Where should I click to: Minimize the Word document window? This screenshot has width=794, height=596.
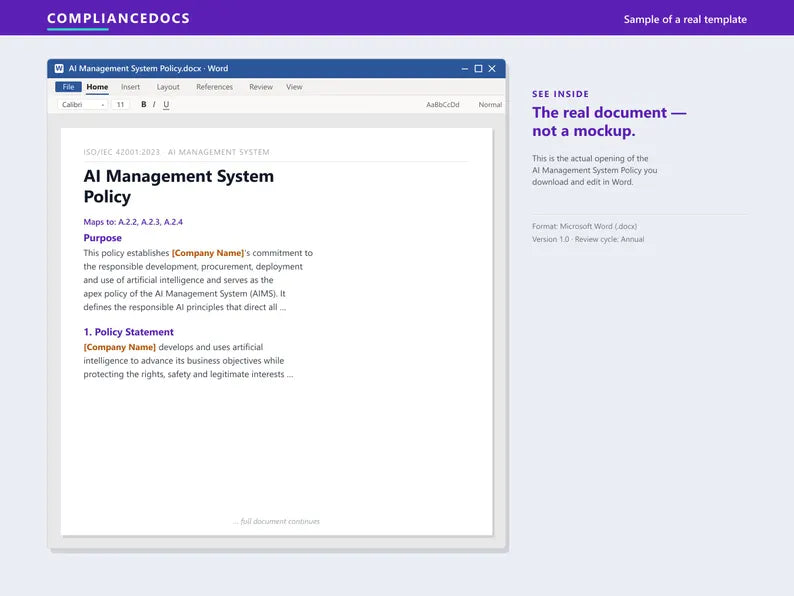coord(465,68)
